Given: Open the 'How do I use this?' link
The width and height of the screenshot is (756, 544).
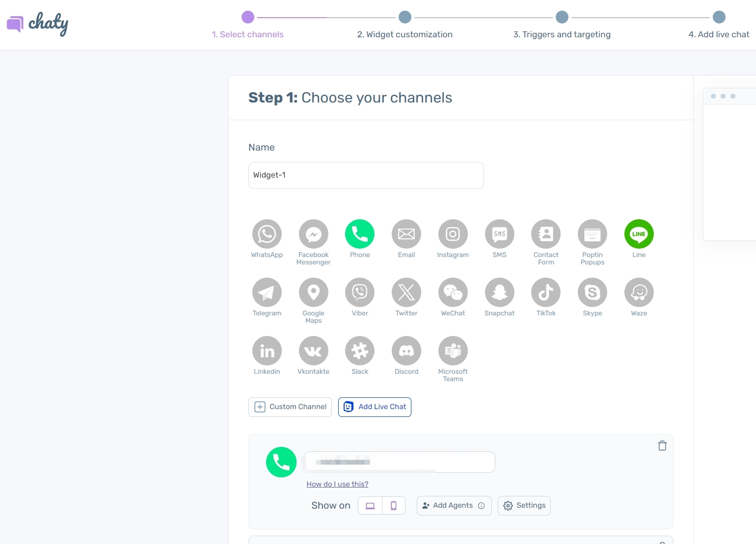Looking at the screenshot, I should click(x=337, y=484).
